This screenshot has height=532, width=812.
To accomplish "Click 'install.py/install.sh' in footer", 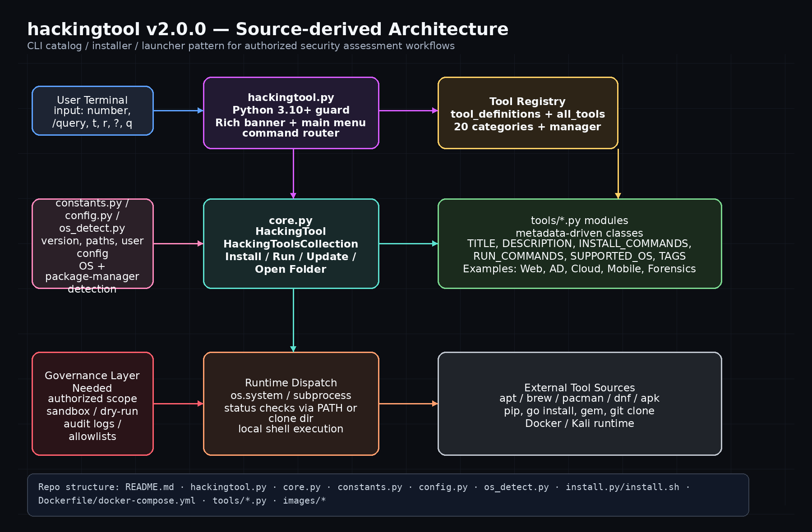I will pyautogui.click(x=622, y=487).
